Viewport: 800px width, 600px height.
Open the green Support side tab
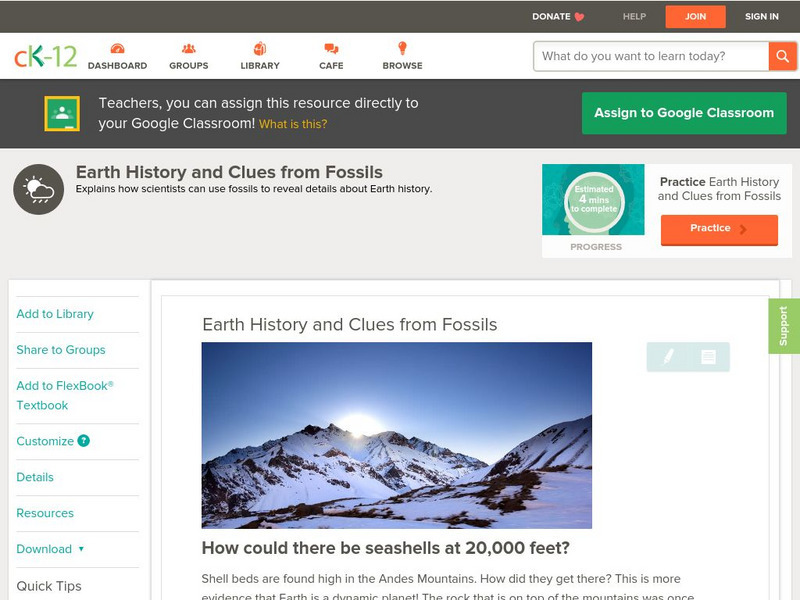[x=784, y=326]
